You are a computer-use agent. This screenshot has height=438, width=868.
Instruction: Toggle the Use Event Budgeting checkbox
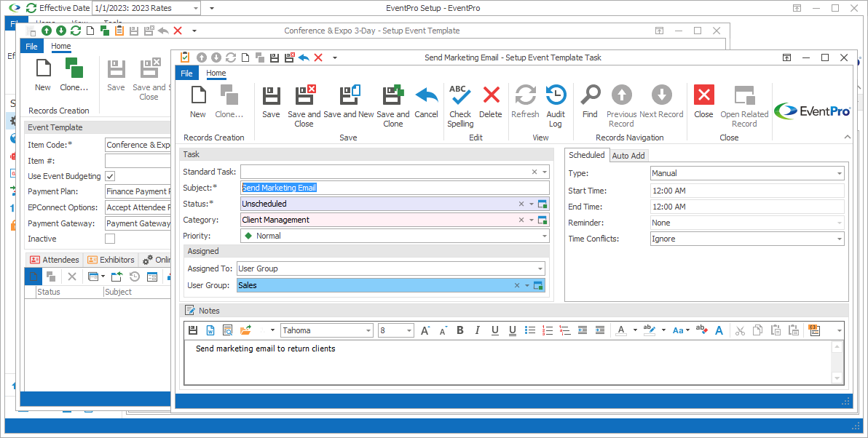click(x=110, y=176)
